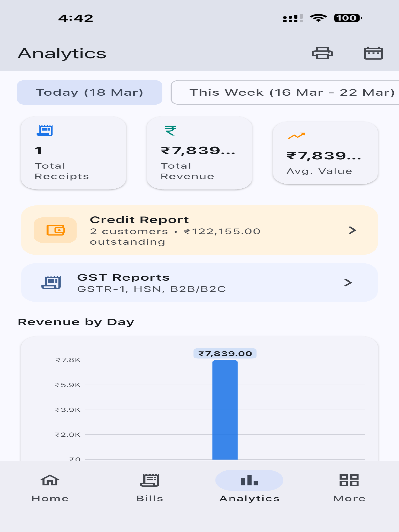Click the Revenue by Day heading
This screenshot has width=399, height=532.
[x=76, y=322]
